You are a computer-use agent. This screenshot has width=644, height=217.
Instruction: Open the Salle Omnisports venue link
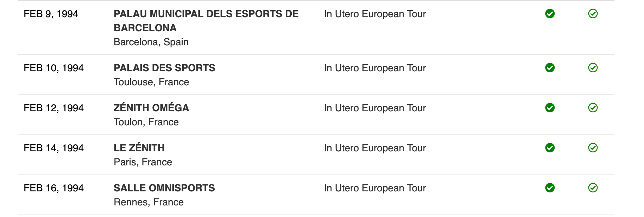coord(164,188)
